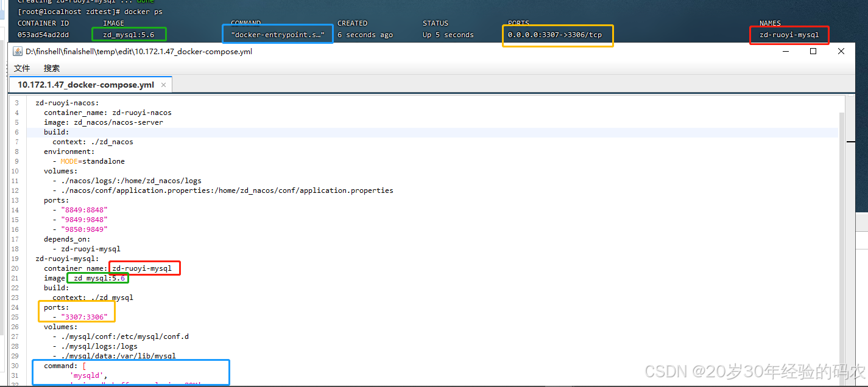Click the 'depends_on:' line
This screenshot has height=387, width=868.
pyautogui.click(x=67, y=239)
